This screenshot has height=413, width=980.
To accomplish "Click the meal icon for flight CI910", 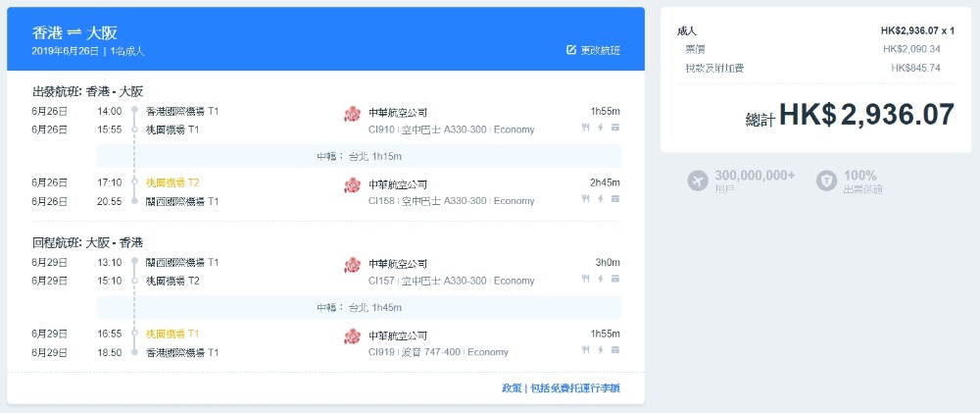I will [x=585, y=128].
